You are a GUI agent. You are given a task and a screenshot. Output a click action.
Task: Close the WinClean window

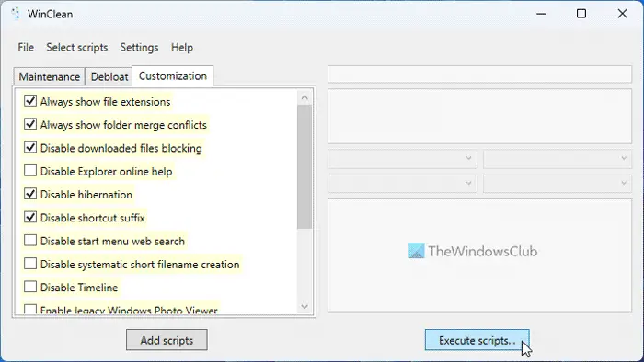[x=622, y=14]
